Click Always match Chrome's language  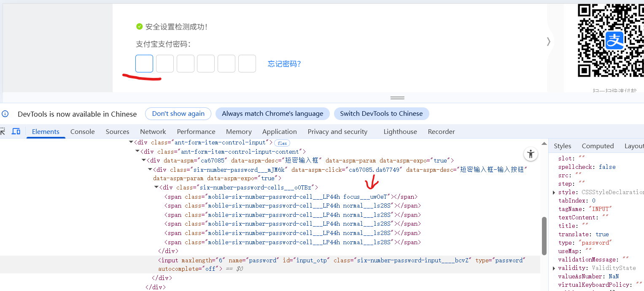click(x=272, y=114)
